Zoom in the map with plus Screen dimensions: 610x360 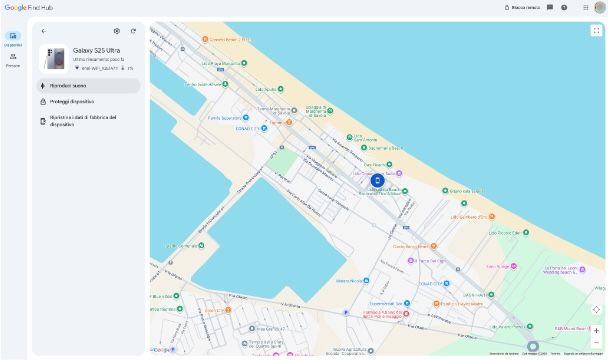point(596,331)
